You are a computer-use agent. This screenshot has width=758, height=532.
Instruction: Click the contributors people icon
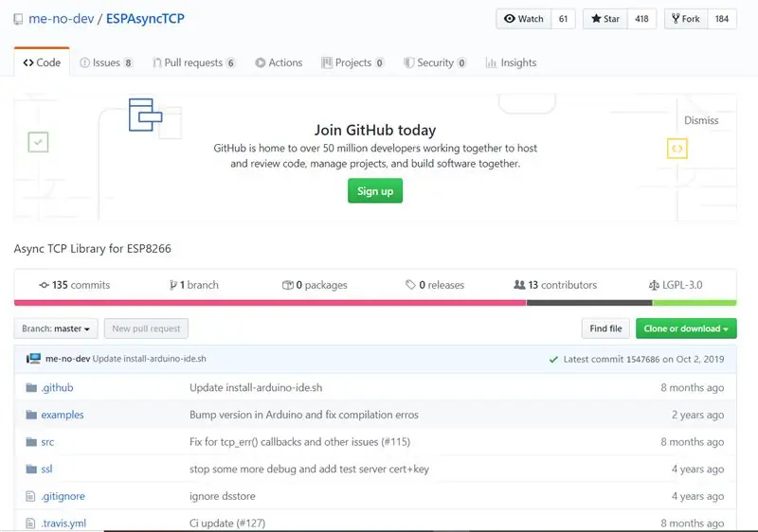click(519, 285)
